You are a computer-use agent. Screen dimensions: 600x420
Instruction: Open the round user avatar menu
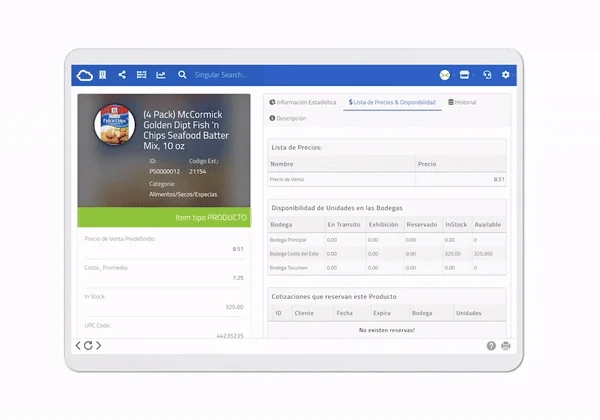pos(445,75)
